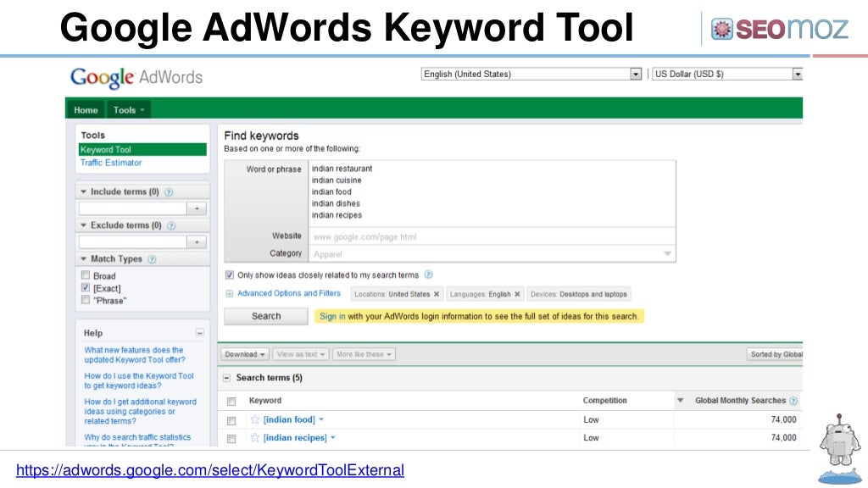Click the Website input field

492,237
